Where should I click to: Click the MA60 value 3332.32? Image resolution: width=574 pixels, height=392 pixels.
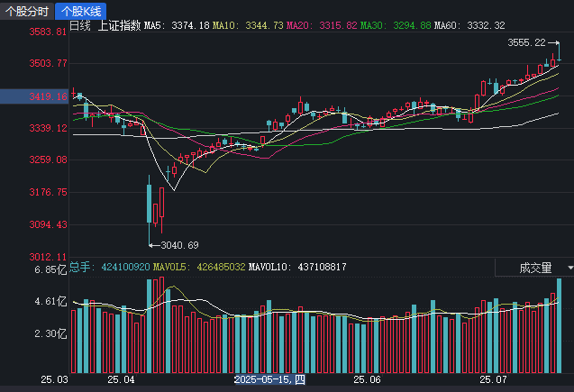[x=486, y=25]
